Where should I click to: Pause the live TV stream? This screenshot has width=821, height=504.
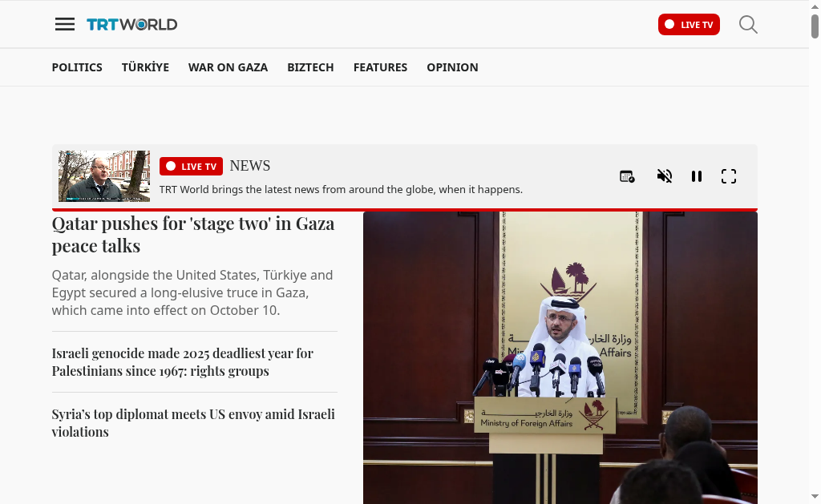click(697, 176)
